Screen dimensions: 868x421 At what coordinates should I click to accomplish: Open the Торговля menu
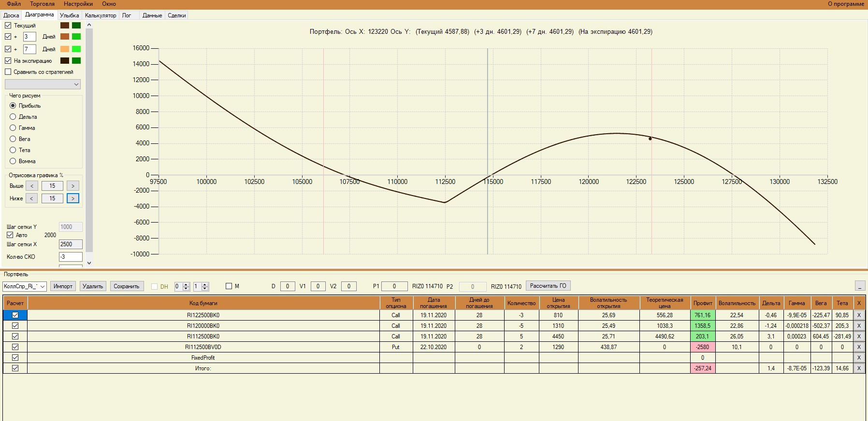[43, 4]
